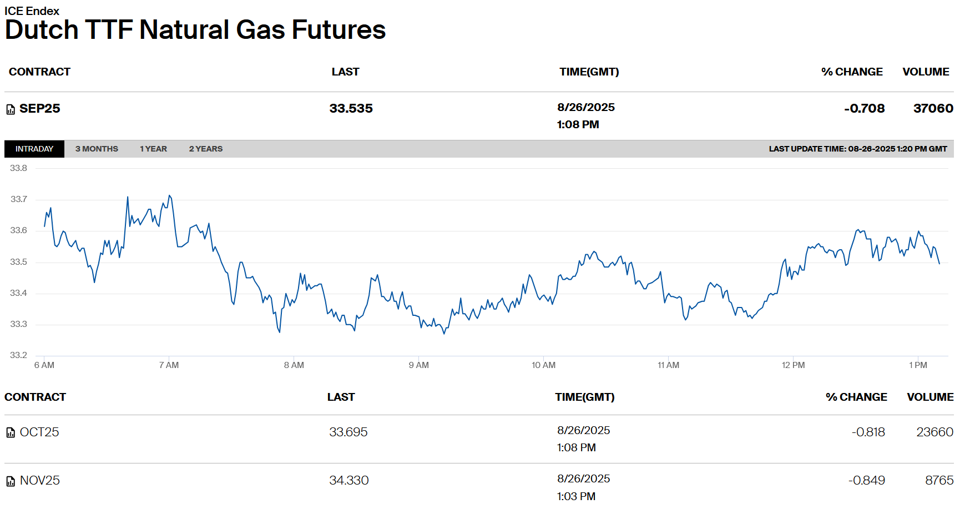Click the 12 PM time axis marker
Viewport: 980px width, 509px height.
[x=793, y=365]
